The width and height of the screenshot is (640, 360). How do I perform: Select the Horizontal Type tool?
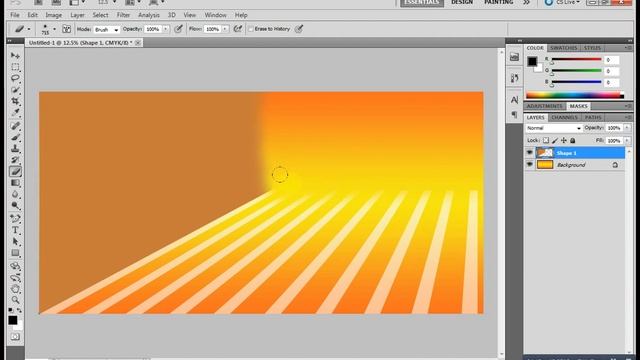pos(16,230)
